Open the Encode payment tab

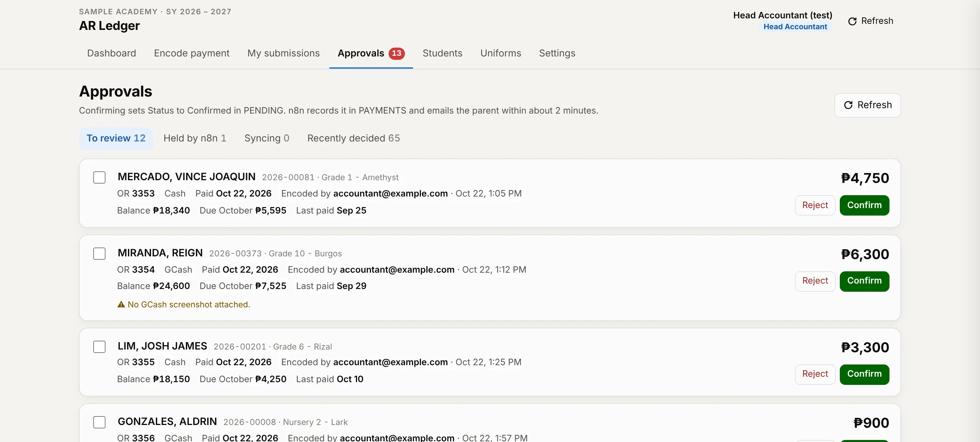(192, 53)
